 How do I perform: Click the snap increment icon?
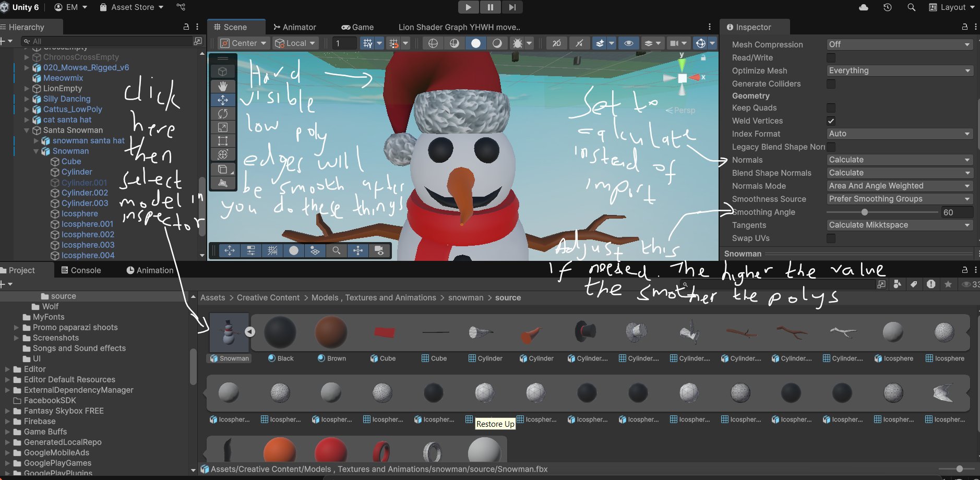pos(393,43)
